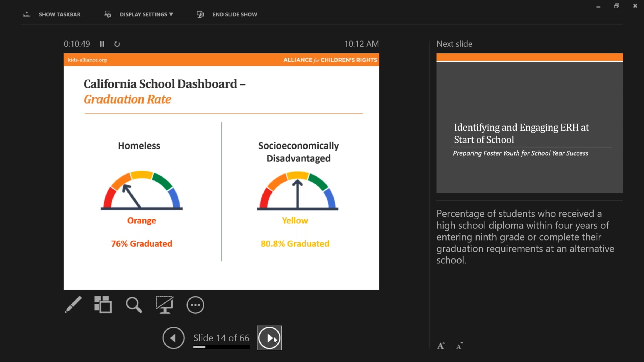Viewport: 644px width, 362px height.
Task: Click the Display Settings monitor gear icon
Action: point(108,14)
